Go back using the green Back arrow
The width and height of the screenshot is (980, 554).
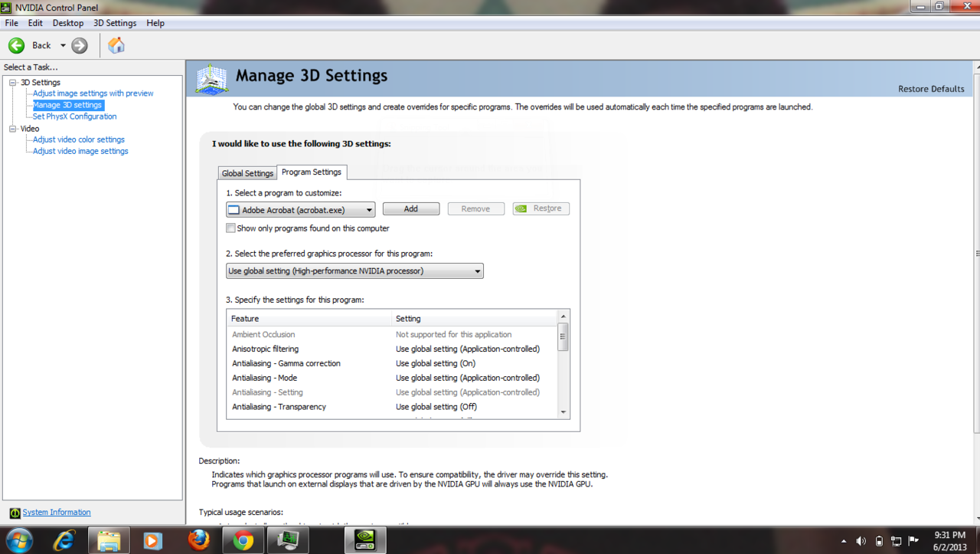pyautogui.click(x=16, y=46)
